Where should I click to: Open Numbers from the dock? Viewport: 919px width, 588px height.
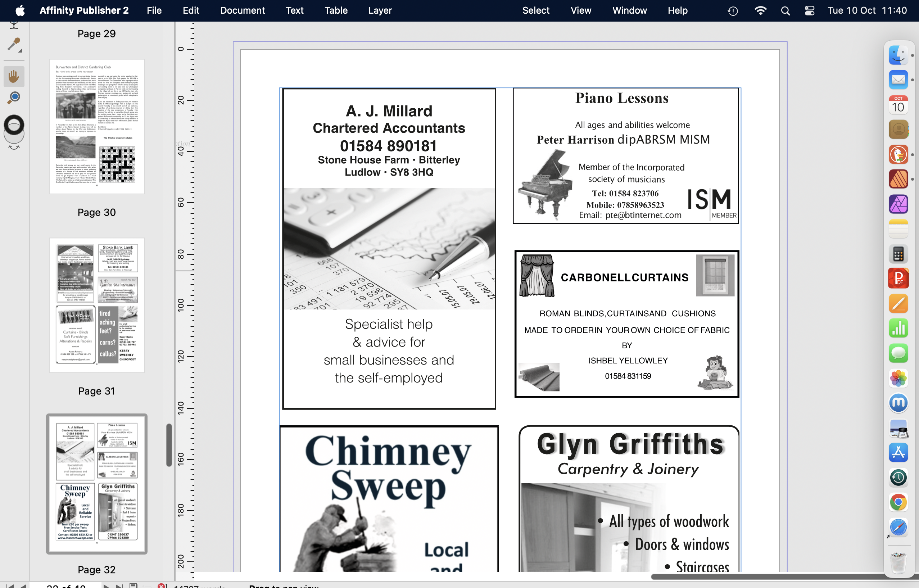click(x=898, y=328)
